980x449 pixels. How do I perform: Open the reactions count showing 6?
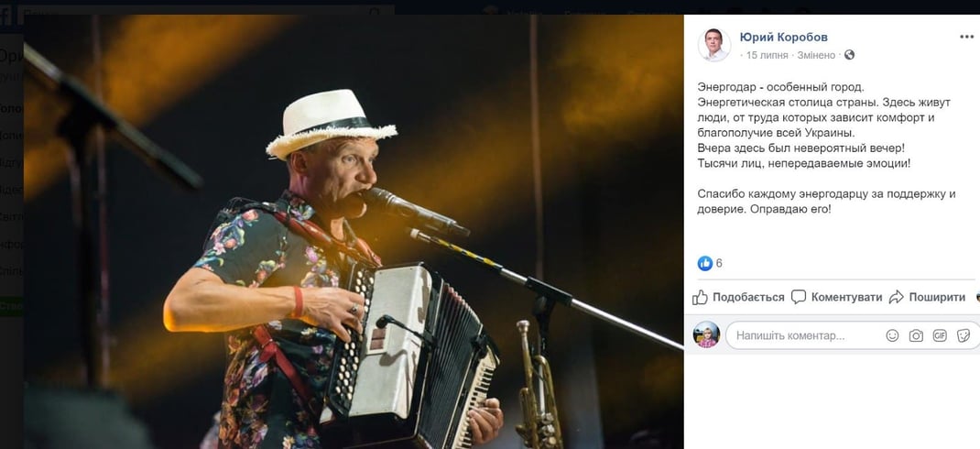click(x=719, y=263)
